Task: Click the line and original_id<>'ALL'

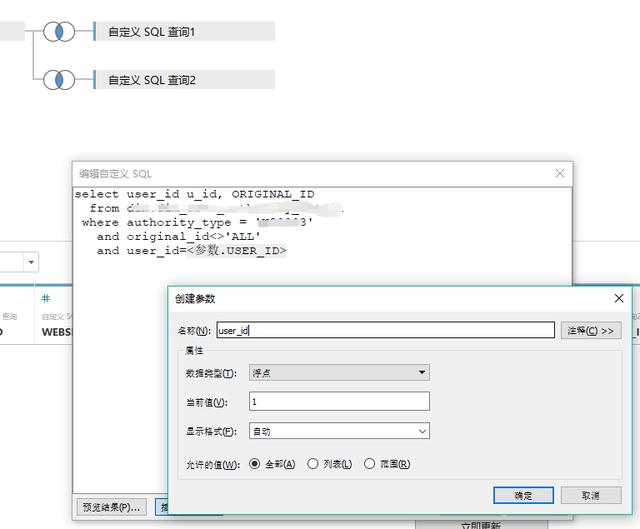Action: pyautogui.click(x=178, y=236)
